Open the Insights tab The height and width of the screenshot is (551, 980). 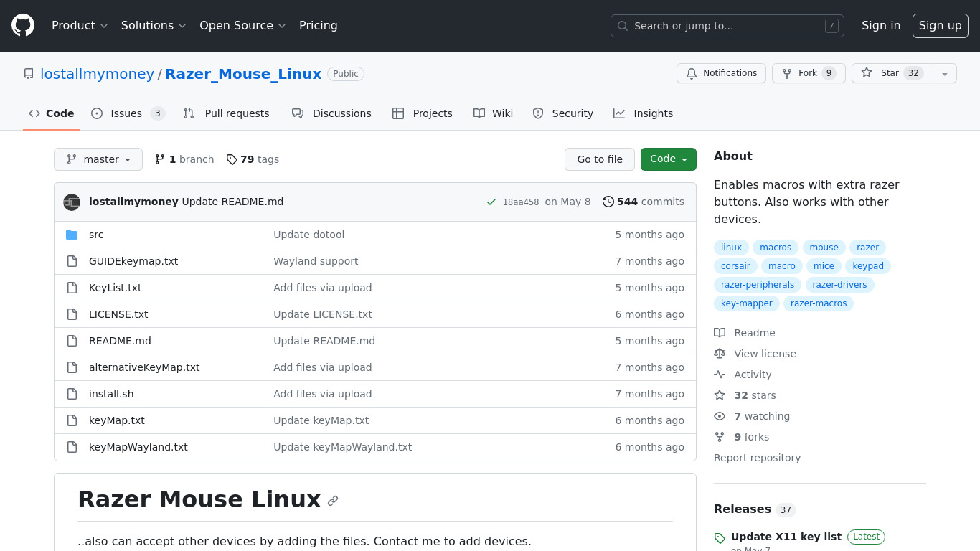pyautogui.click(x=644, y=113)
